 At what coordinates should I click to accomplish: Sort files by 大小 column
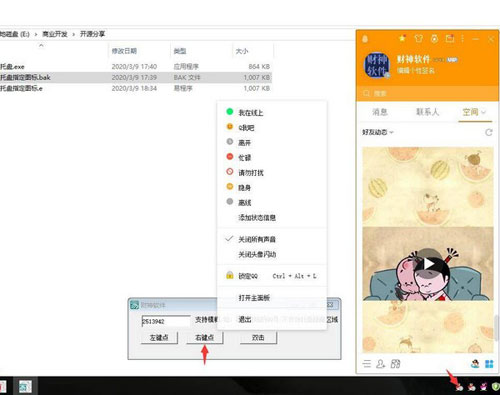(242, 51)
